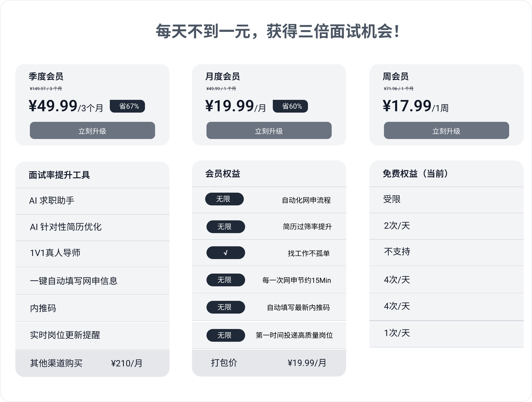This screenshot has width=532, height=402.
Task: Select the 省67% discount badge
Action: pos(127,106)
